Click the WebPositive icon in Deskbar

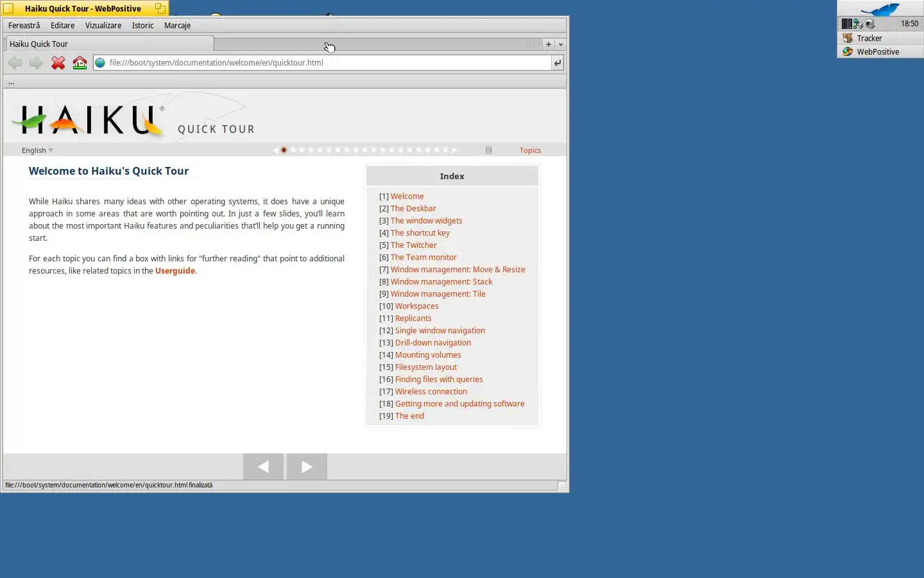(x=848, y=52)
